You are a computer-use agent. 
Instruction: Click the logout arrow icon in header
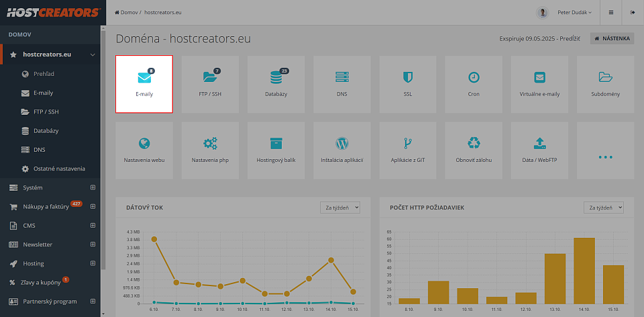point(633,12)
